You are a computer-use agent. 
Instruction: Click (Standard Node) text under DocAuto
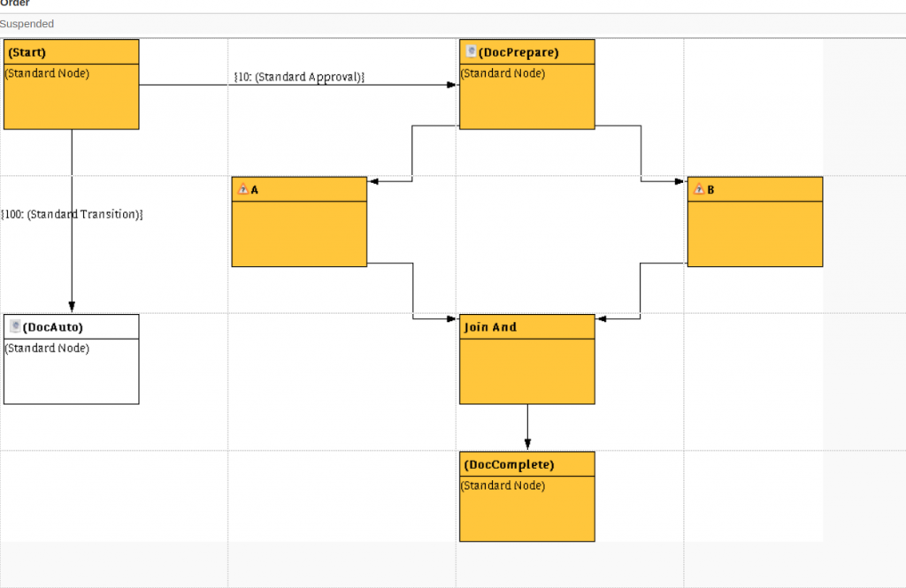click(x=48, y=348)
